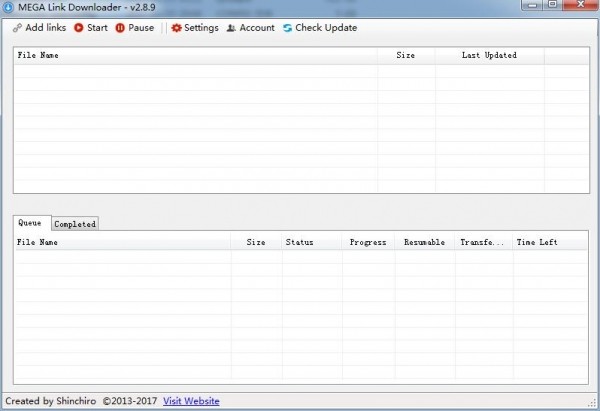600x411 pixels.
Task: Sort queue by the Time Left column
Action: 549,242
